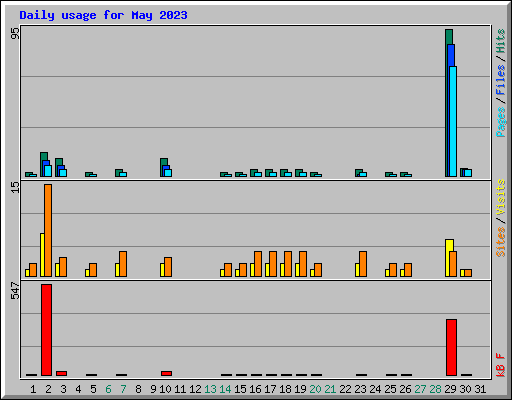Click day label '31' on the x-axis
Image resolution: width=512 pixels, height=400 pixels.
click(480, 389)
